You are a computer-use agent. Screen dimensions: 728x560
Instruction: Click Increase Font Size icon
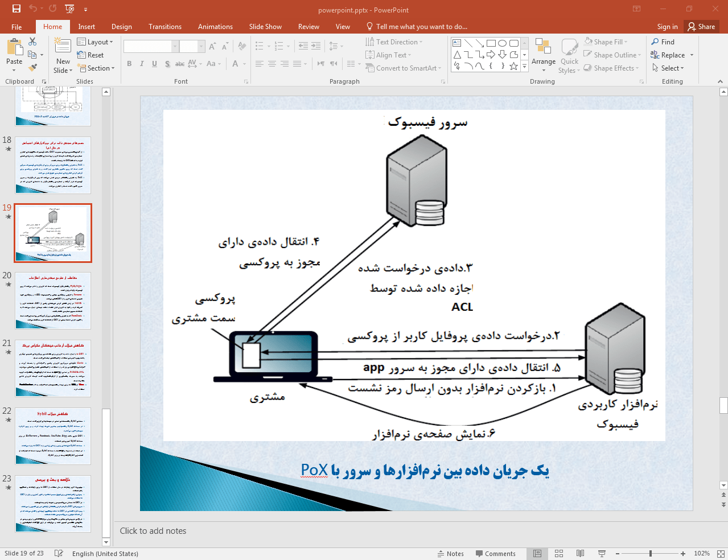pos(212,47)
